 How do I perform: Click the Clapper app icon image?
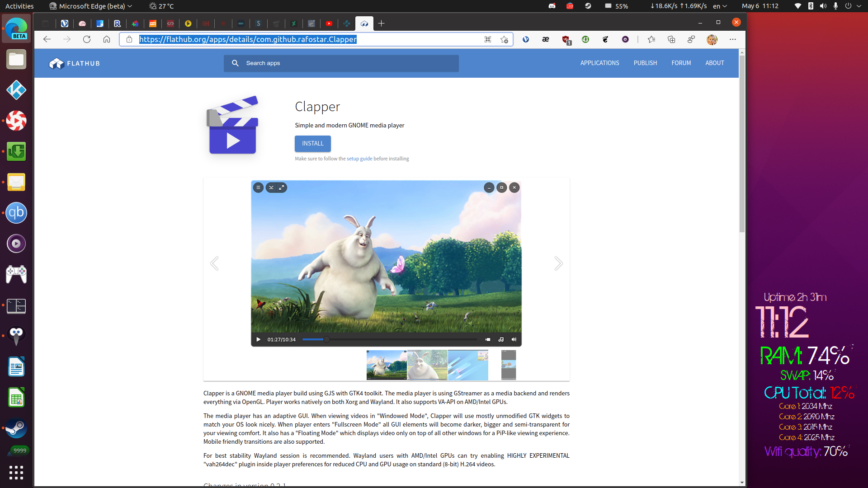[x=233, y=125]
